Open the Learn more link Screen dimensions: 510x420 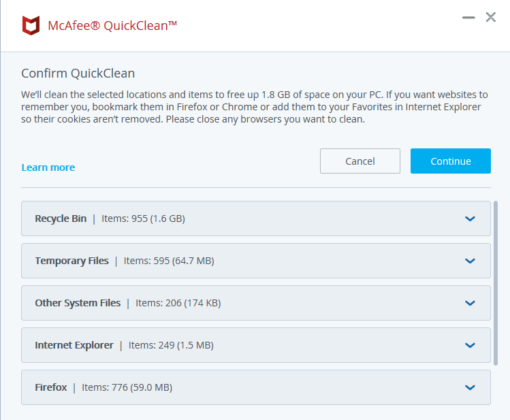coord(48,167)
